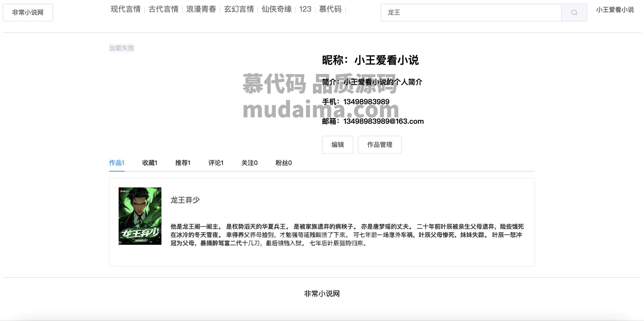This screenshot has width=644, height=321.
Task: Go to 古代言情 category
Action: 163,9
